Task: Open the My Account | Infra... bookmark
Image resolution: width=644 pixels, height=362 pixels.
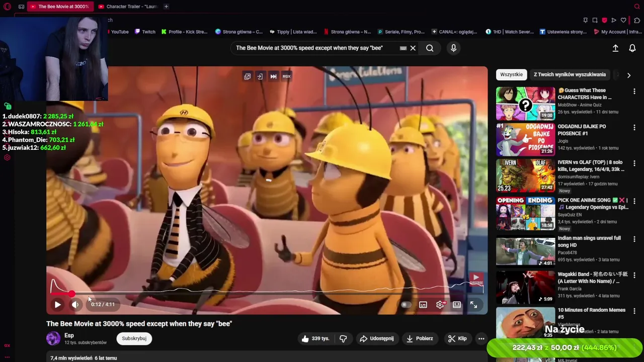Action: [x=617, y=32]
